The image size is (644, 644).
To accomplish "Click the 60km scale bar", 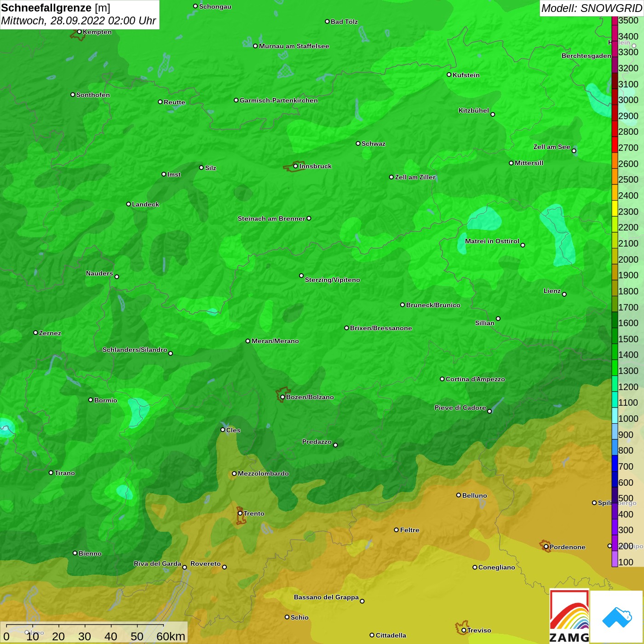I will tap(94, 632).
